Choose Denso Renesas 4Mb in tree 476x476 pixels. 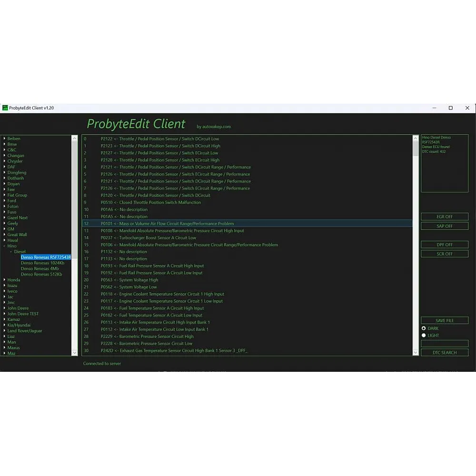click(40, 268)
